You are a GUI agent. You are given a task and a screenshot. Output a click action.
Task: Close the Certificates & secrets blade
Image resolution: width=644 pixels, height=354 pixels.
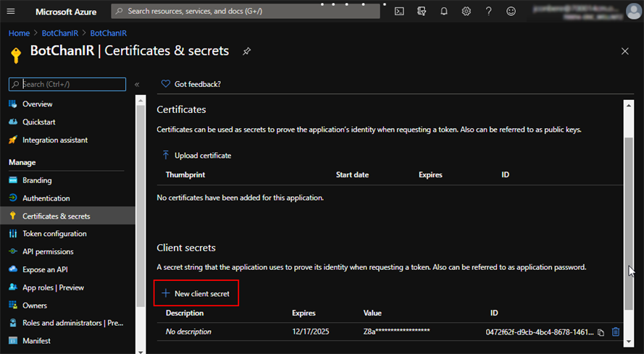coord(624,51)
